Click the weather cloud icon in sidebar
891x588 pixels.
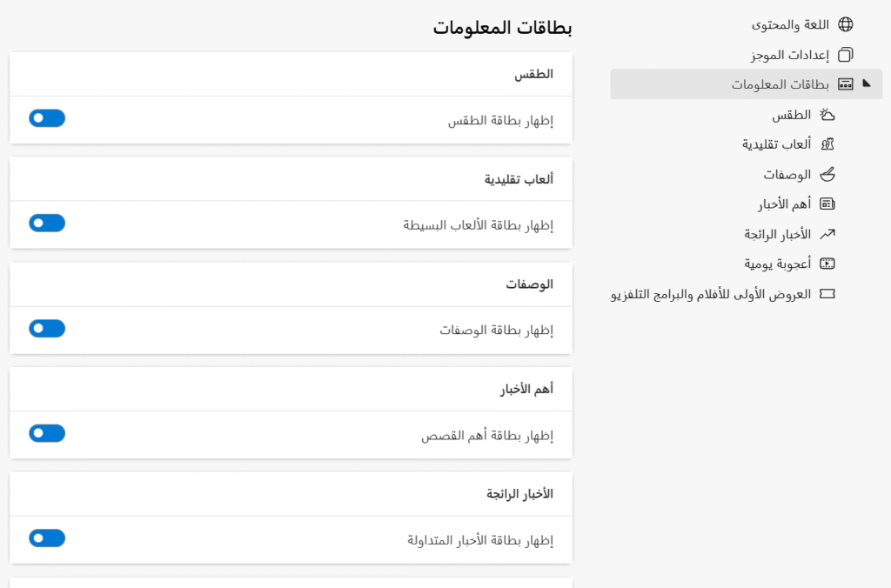click(x=827, y=115)
